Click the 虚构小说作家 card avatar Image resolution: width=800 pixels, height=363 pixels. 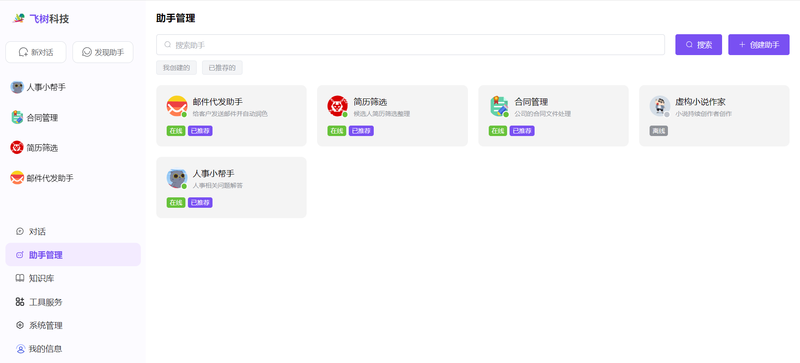(x=660, y=106)
